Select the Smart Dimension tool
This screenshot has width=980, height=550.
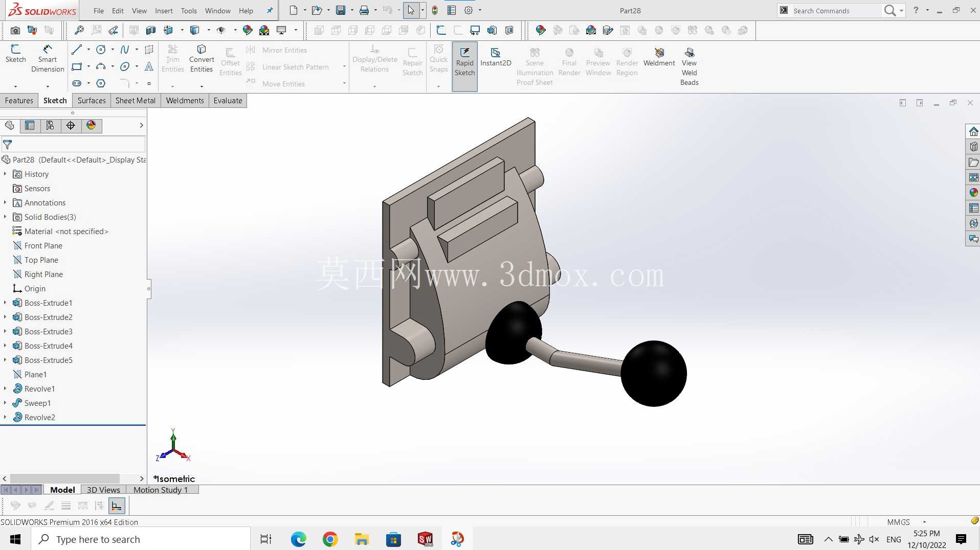48,59
